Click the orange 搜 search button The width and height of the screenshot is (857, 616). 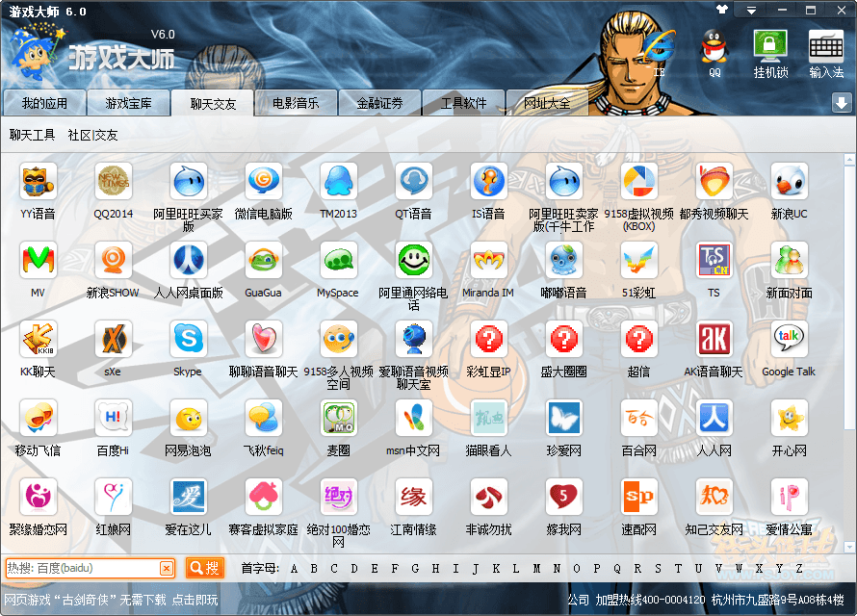point(205,568)
